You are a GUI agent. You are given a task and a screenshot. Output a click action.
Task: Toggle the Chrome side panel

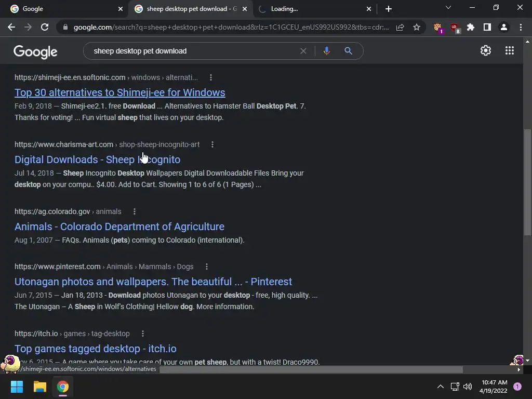[x=487, y=27]
